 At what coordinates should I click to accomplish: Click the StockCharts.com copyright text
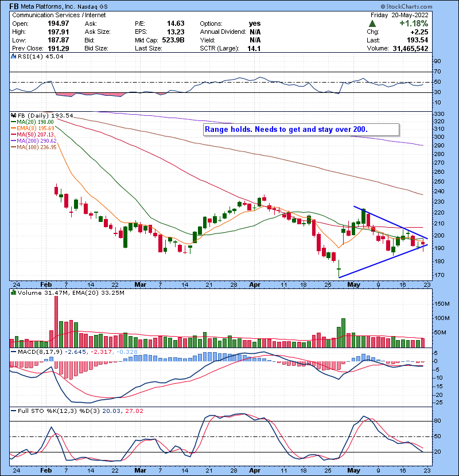[406, 6]
